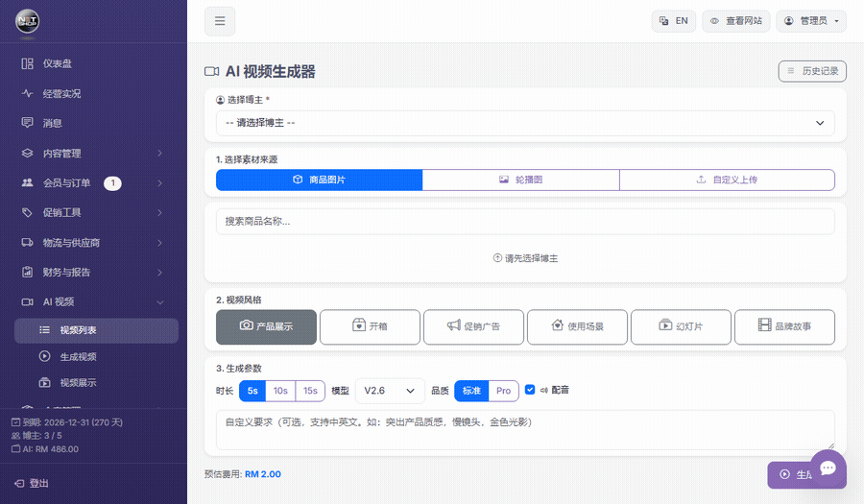This screenshot has height=504, width=864.
Task: Collapse the AI 视频 chevron
Action: (159, 301)
